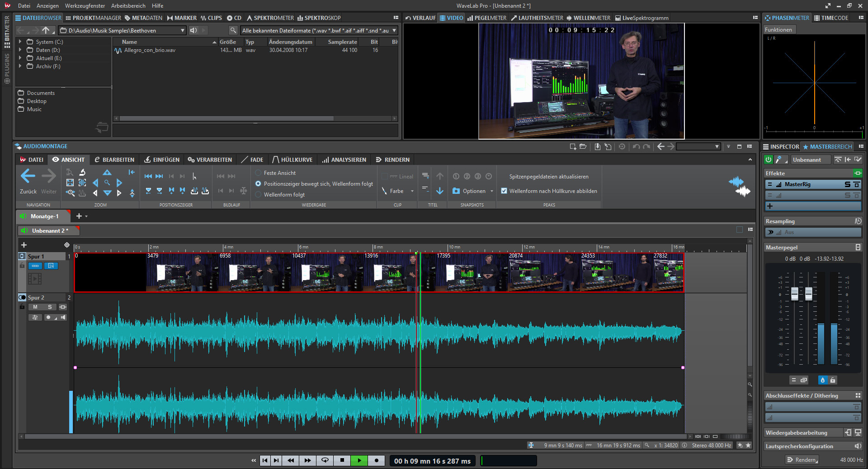
Task: Mute Spur 2 with the M button
Action: pyautogui.click(x=35, y=307)
